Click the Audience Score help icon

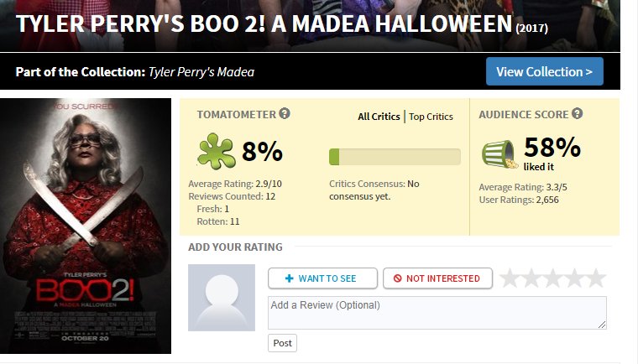click(578, 114)
